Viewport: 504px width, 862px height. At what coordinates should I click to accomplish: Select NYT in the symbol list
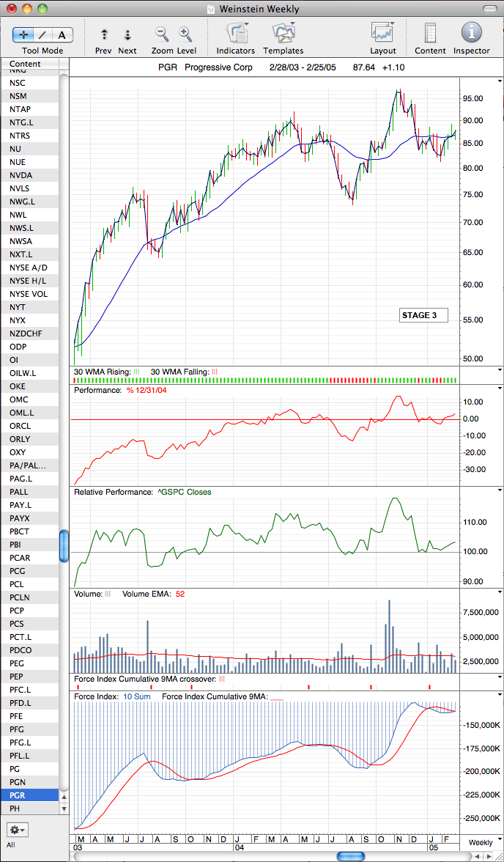[x=30, y=307]
